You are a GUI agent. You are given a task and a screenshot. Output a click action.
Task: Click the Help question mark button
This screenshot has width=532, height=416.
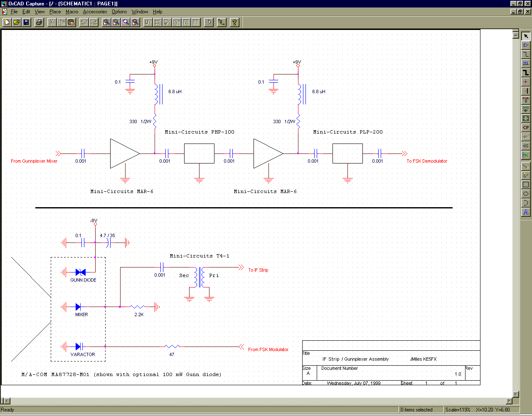(x=234, y=22)
